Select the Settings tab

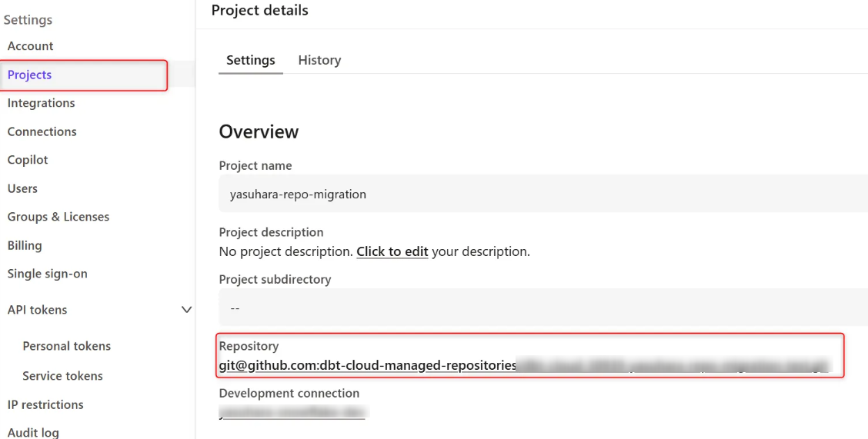coord(251,60)
